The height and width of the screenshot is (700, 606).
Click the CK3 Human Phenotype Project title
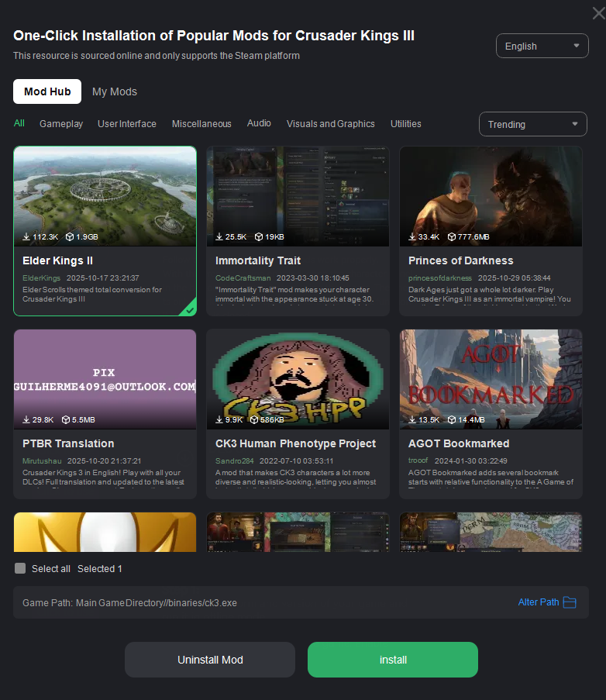point(295,443)
